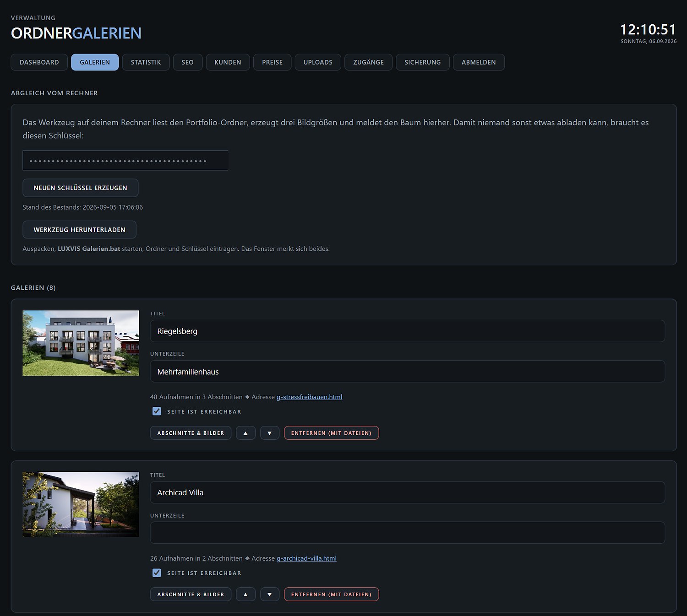The width and height of the screenshot is (687, 616).
Task: Open the SEO tab
Action: (x=188, y=62)
